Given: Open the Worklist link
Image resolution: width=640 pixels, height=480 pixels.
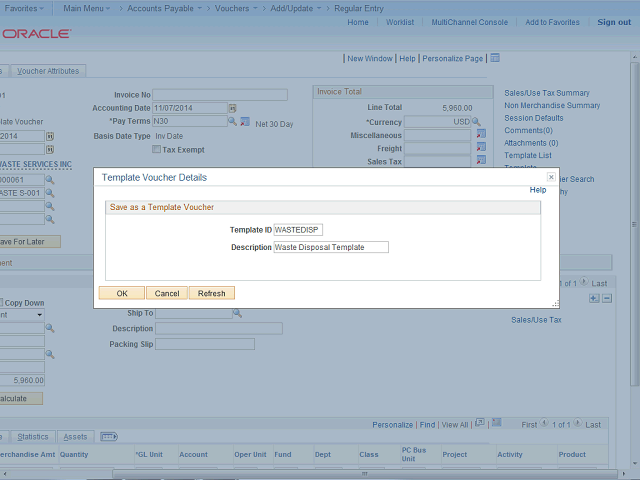Looking at the screenshot, I should [400, 22].
